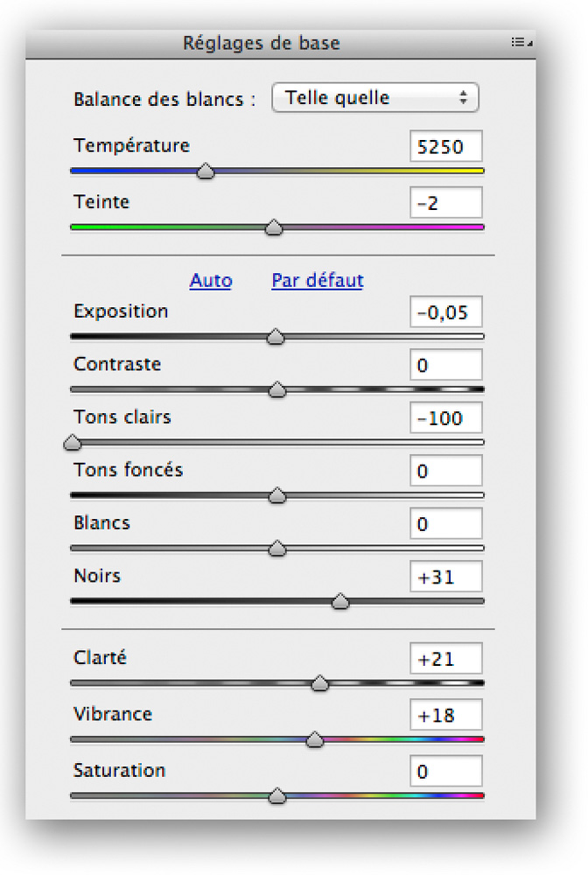Open the Balance des blancs dropdown
Image resolution: width=588 pixels, height=875 pixels.
coord(374,98)
